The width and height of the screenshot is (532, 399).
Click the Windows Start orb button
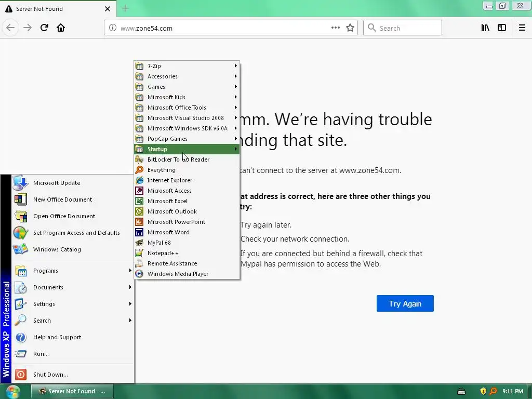[13, 392]
